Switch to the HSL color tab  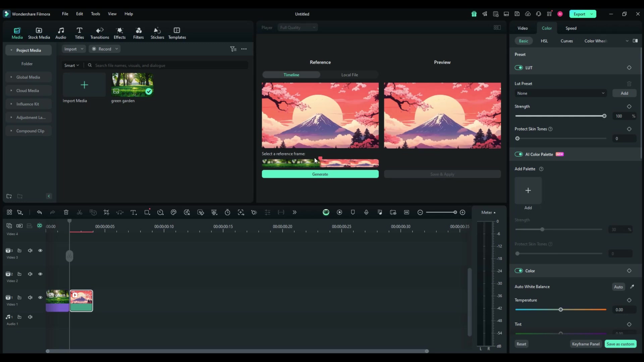coord(544,41)
